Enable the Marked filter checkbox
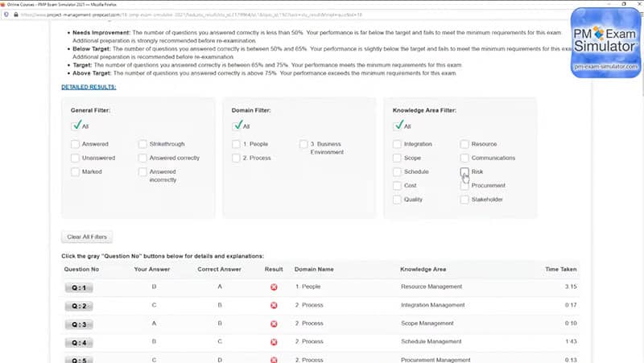The height and width of the screenshot is (363, 644). [75, 171]
